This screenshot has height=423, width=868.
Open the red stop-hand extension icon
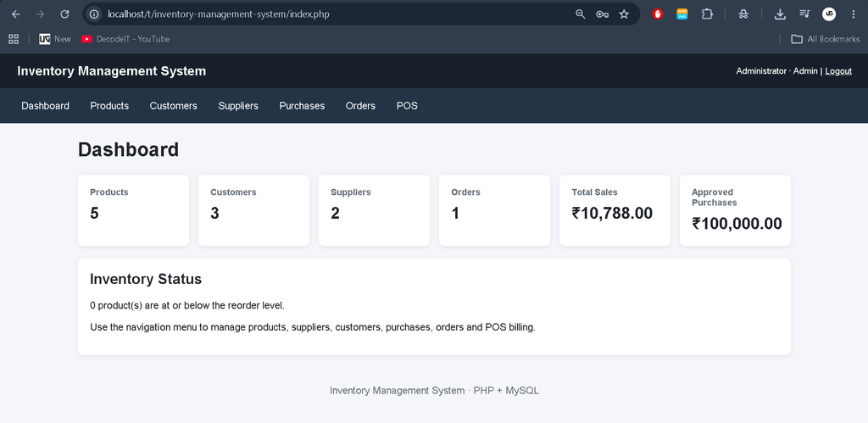(658, 14)
